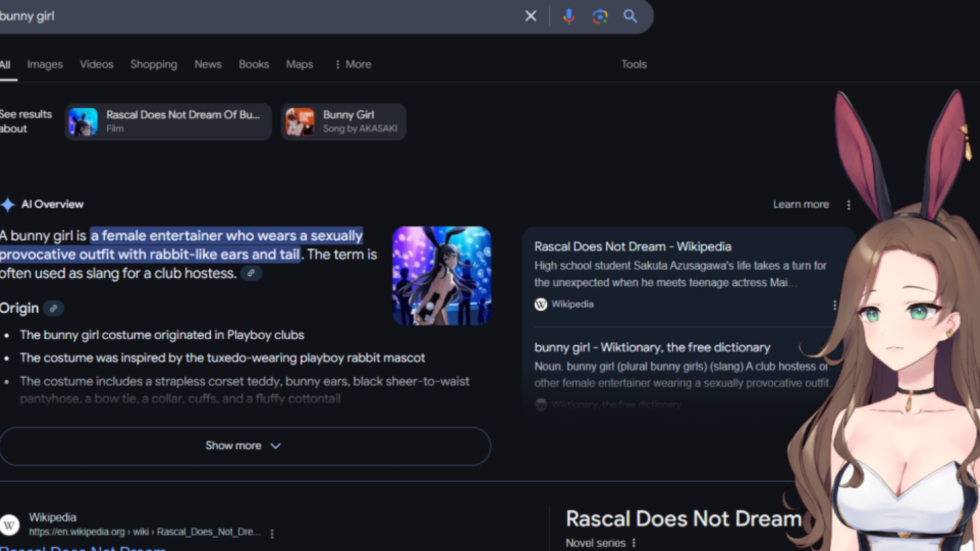Open the source link icon next to Origin
This screenshot has height=551, width=980.
(x=54, y=308)
